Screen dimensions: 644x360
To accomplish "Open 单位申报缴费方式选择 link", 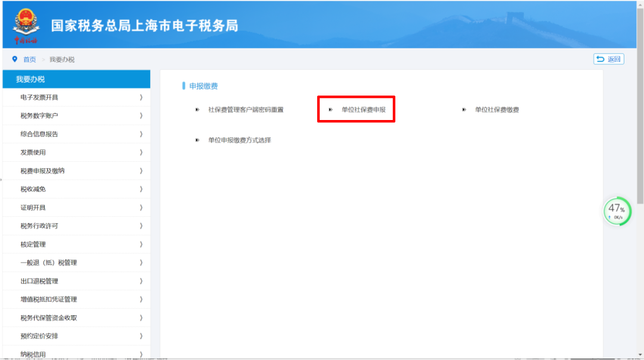I will [x=240, y=140].
